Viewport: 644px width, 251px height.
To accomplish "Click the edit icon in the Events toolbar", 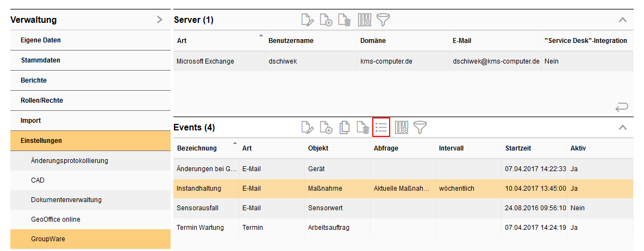I will [308, 128].
